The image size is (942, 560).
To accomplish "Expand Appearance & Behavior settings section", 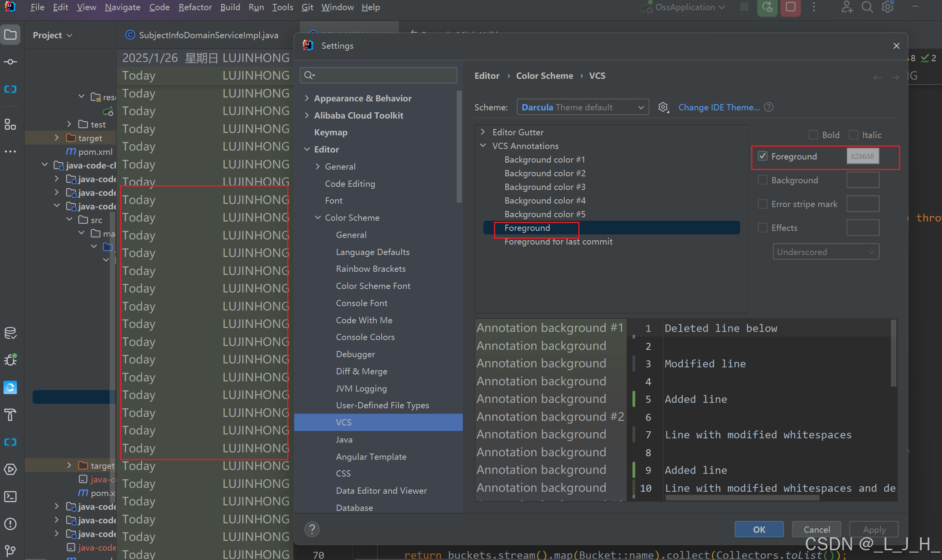I will (x=307, y=98).
